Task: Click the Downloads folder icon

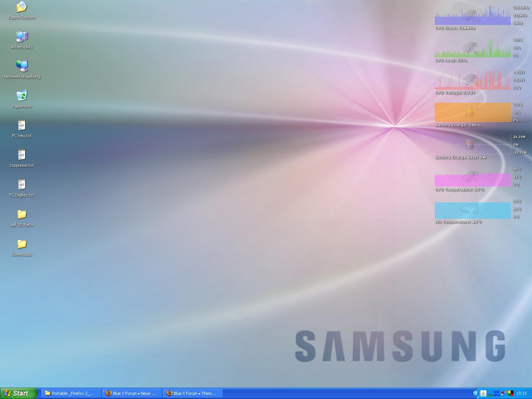Action: pyautogui.click(x=22, y=244)
